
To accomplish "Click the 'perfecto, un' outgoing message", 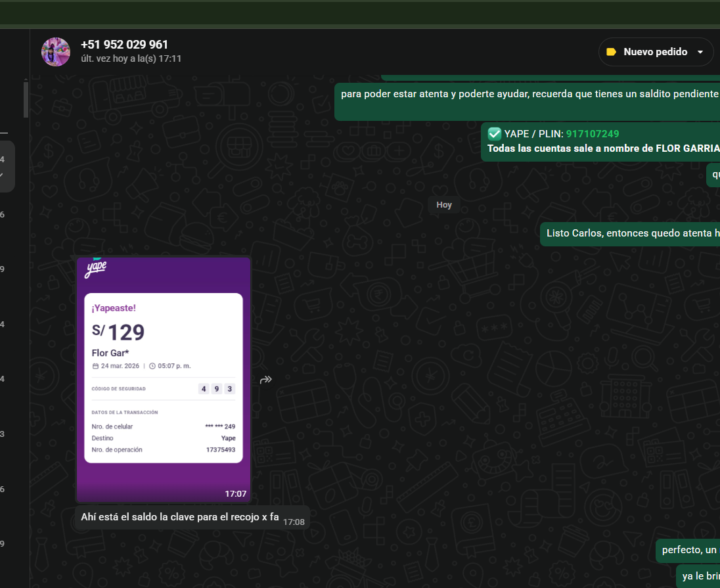I will 688,550.
